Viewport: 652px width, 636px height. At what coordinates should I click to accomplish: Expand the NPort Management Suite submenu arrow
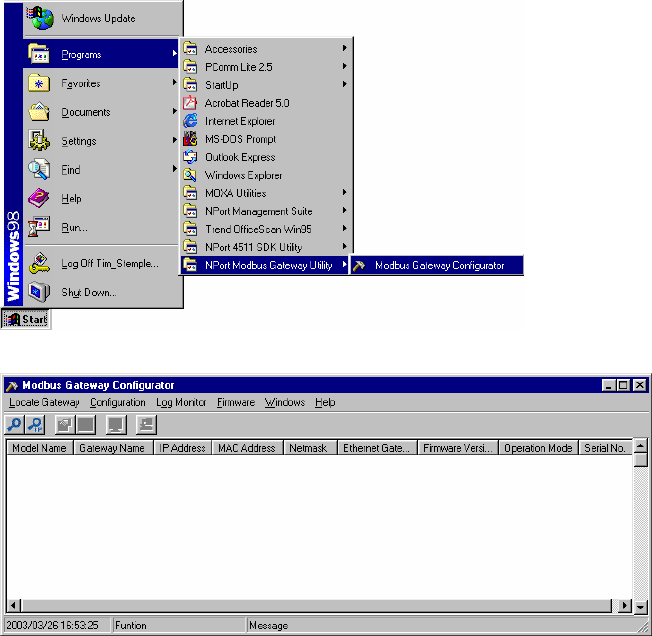click(x=344, y=210)
